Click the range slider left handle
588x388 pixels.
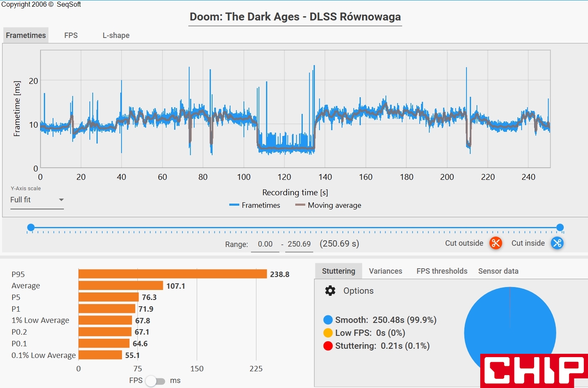coord(31,227)
